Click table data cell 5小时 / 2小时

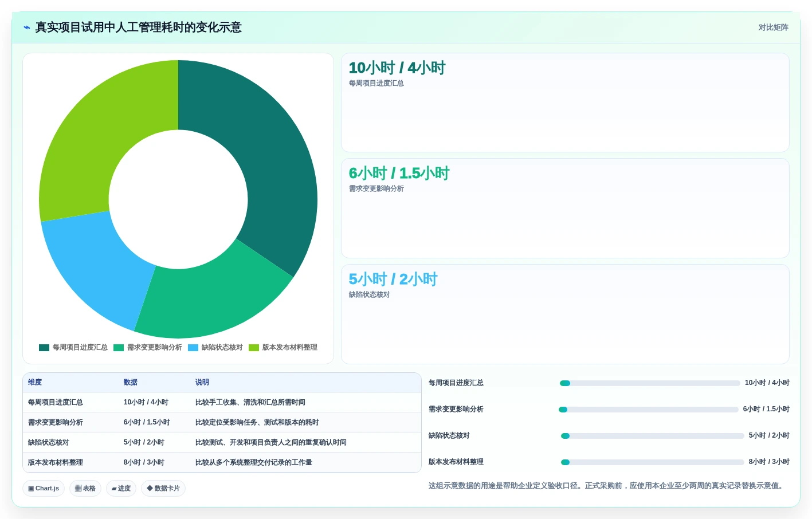tap(144, 443)
